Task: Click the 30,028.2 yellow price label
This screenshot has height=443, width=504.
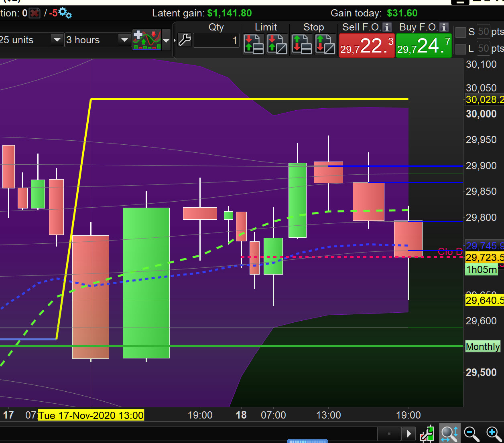Action: tap(484, 99)
